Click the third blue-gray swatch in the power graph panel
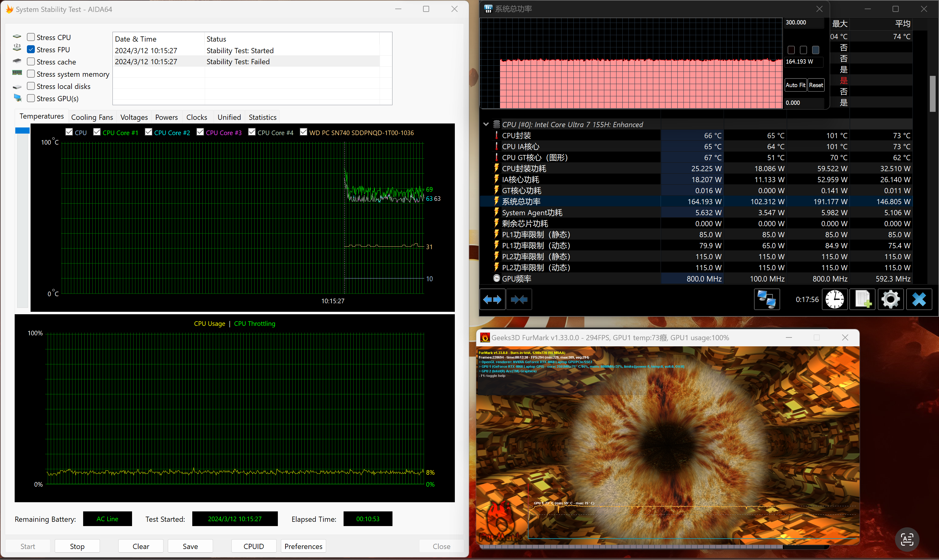 (816, 50)
